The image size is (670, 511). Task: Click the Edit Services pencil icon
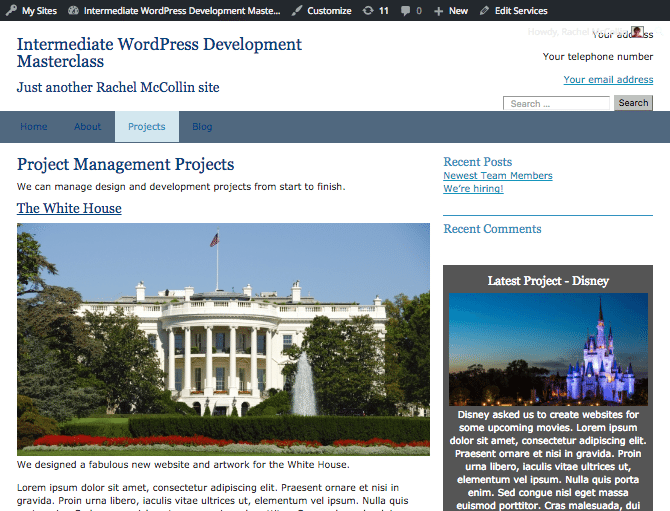click(485, 10)
